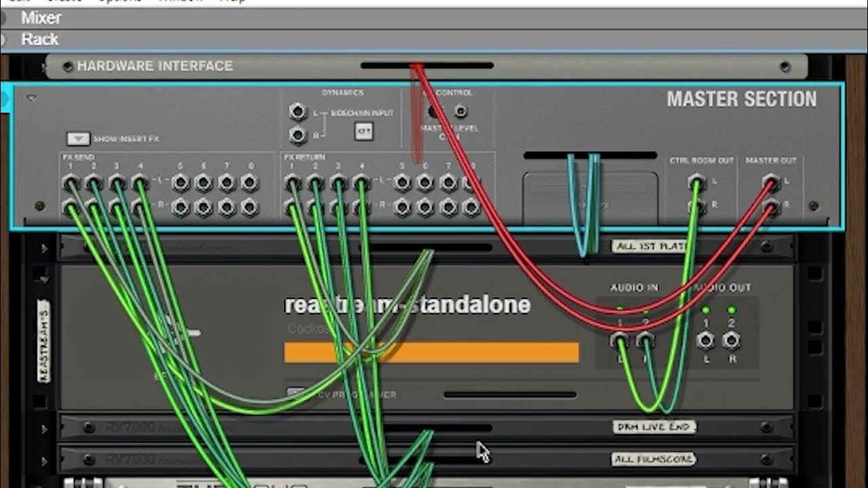Fold the Master Section device
Image resolution: width=868 pixels, height=488 pixels.
(31, 98)
